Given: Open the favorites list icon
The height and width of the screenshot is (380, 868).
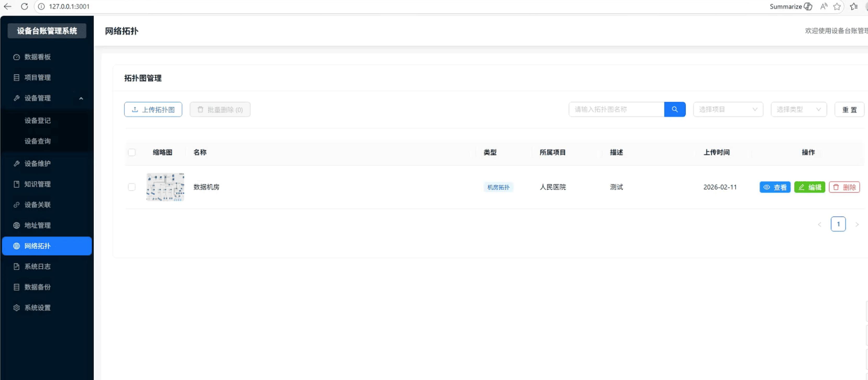Looking at the screenshot, I should coord(854,6).
